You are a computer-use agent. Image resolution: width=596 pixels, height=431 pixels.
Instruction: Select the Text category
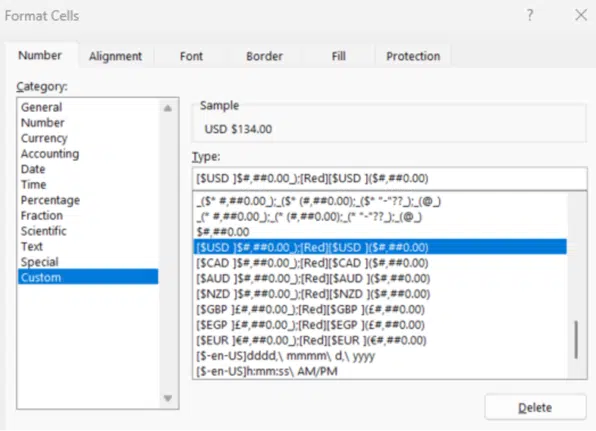tap(88, 247)
